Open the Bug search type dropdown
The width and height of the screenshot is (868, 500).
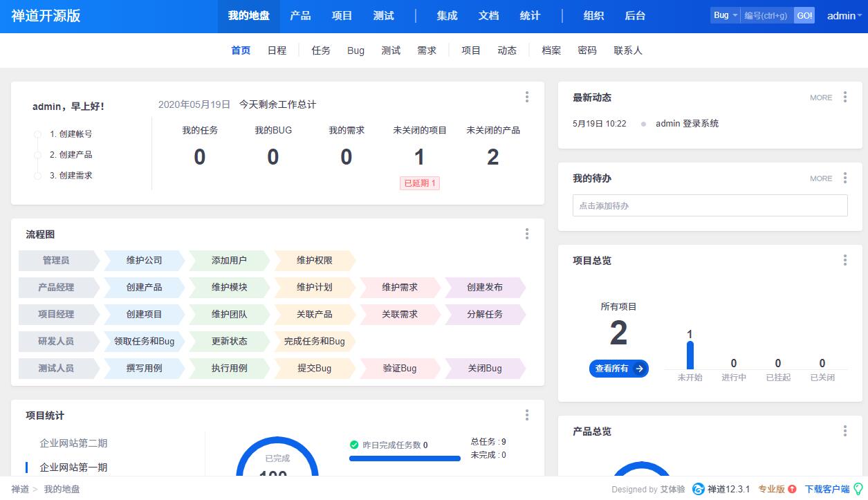point(724,15)
